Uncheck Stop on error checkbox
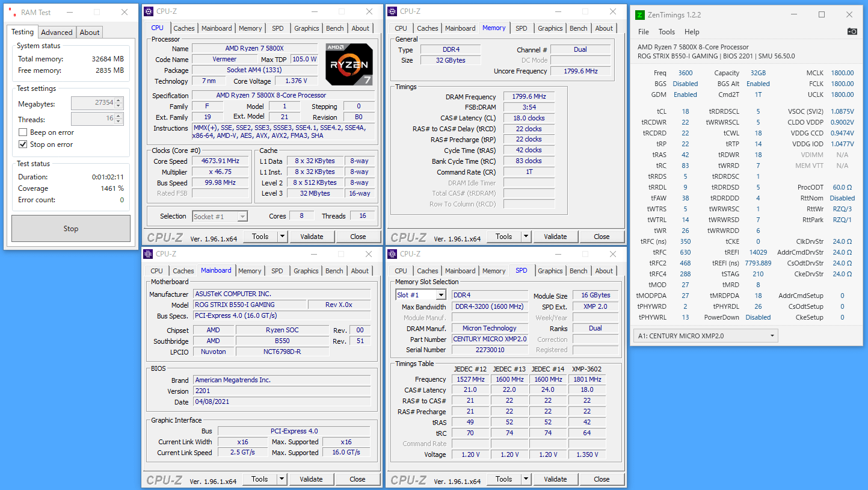 pos(23,144)
